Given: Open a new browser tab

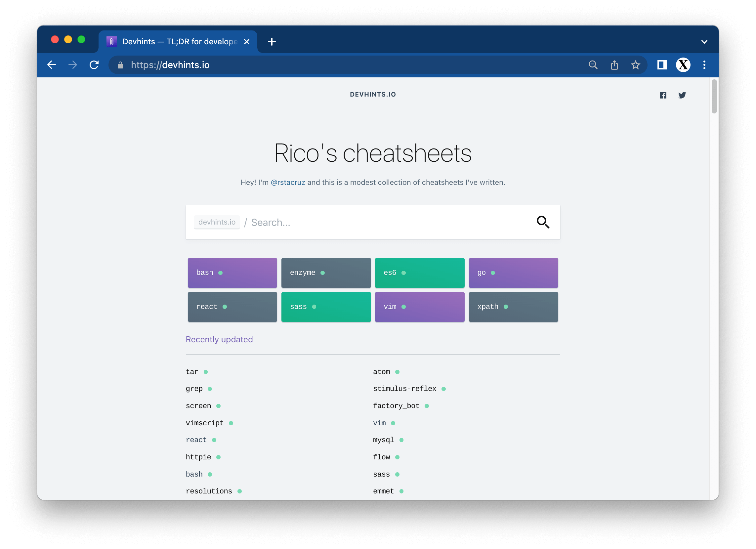Looking at the screenshot, I should pos(272,42).
